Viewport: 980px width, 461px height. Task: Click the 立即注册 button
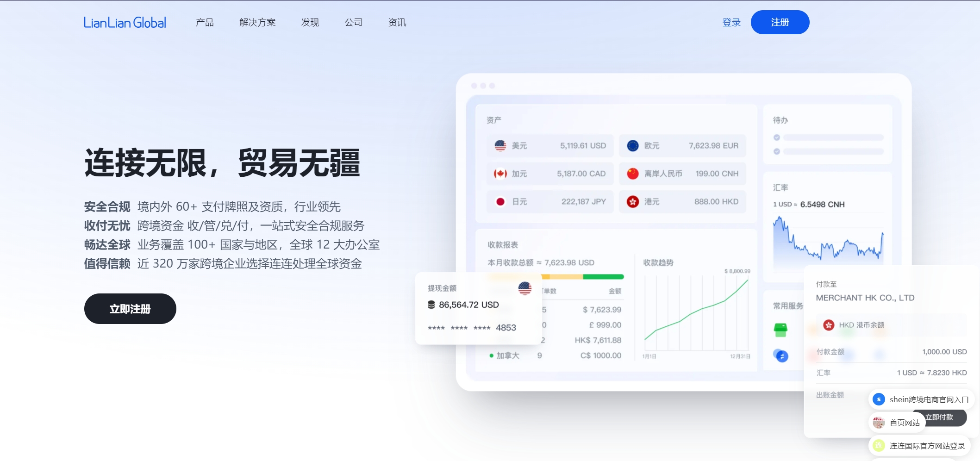(x=130, y=308)
